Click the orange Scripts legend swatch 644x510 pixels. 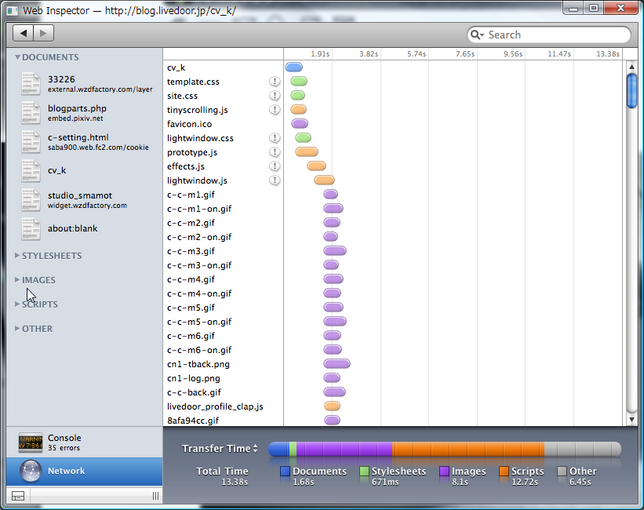pos(504,471)
